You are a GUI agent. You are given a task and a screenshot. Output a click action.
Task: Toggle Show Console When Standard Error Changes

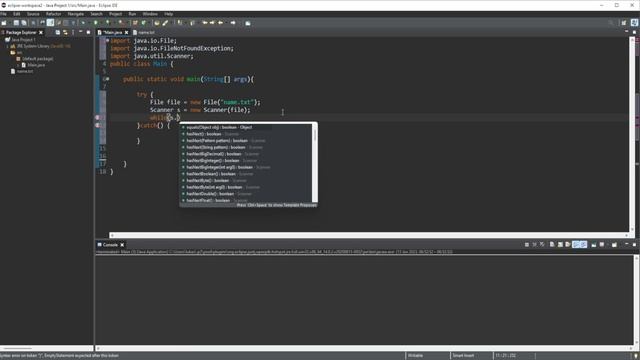[583, 244]
